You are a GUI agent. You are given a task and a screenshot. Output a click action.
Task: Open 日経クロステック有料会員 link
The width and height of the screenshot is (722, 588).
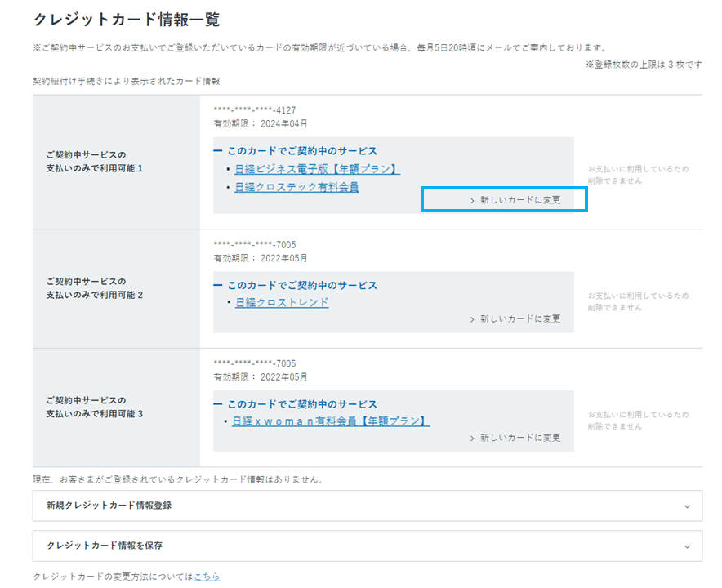296,187
